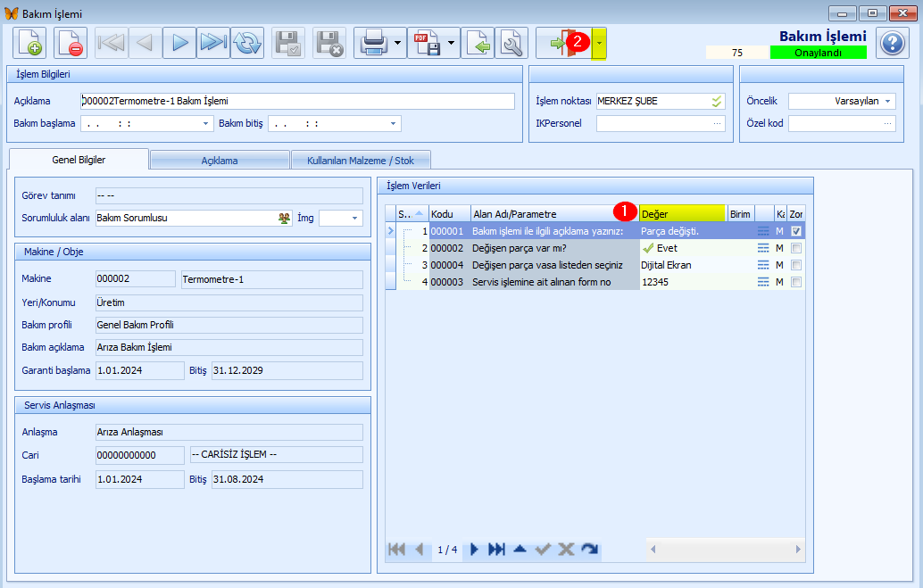This screenshot has height=588, width=923.
Task: Delete the record with the red minus document icon
Action: [71, 43]
